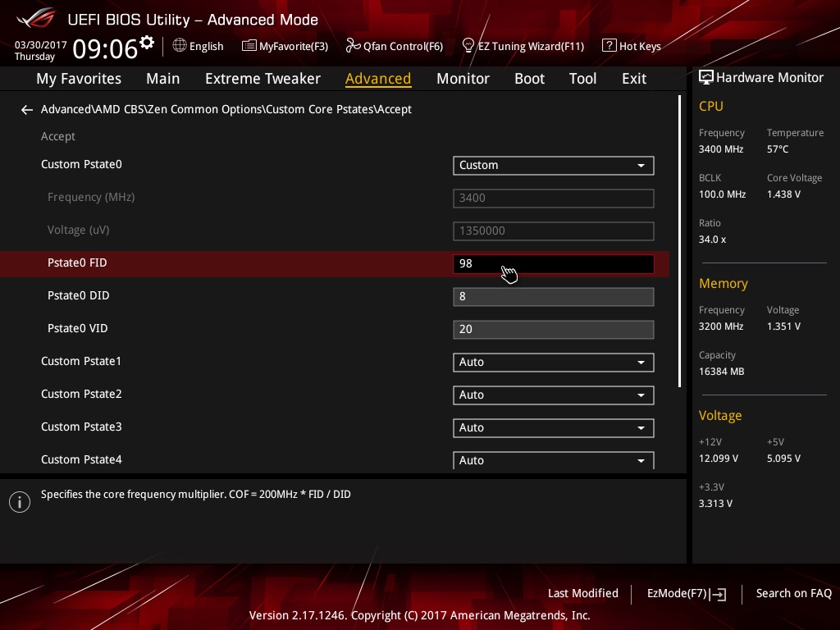
Task: Click the breadcrumb path text
Action: [x=226, y=109]
